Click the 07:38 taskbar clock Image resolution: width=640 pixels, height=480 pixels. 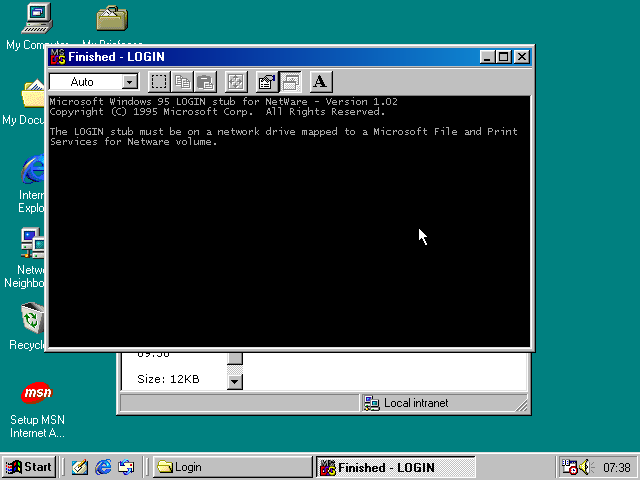617,467
